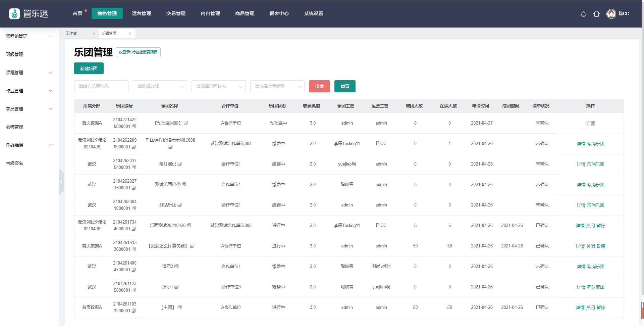The height and width of the screenshot is (326, 644).
Task: Click the user avatar for 陈CC
Action: click(x=611, y=14)
